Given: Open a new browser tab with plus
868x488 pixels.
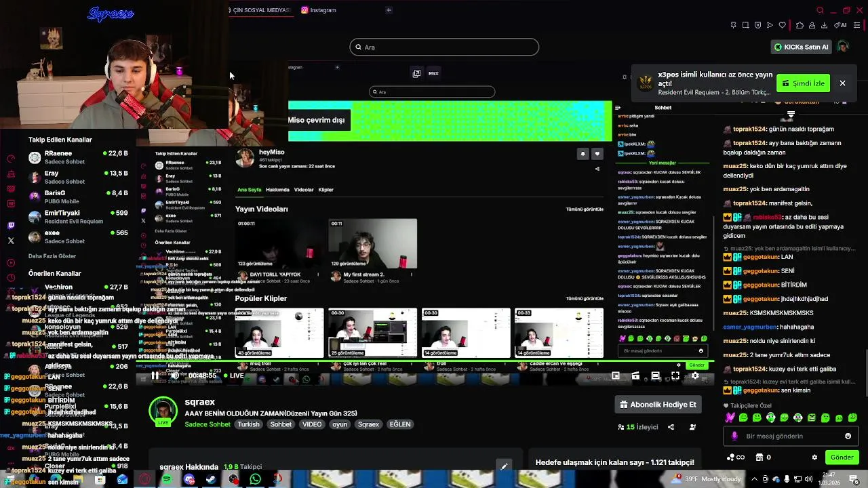Looking at the screenshot, I should tap(389, 10).
